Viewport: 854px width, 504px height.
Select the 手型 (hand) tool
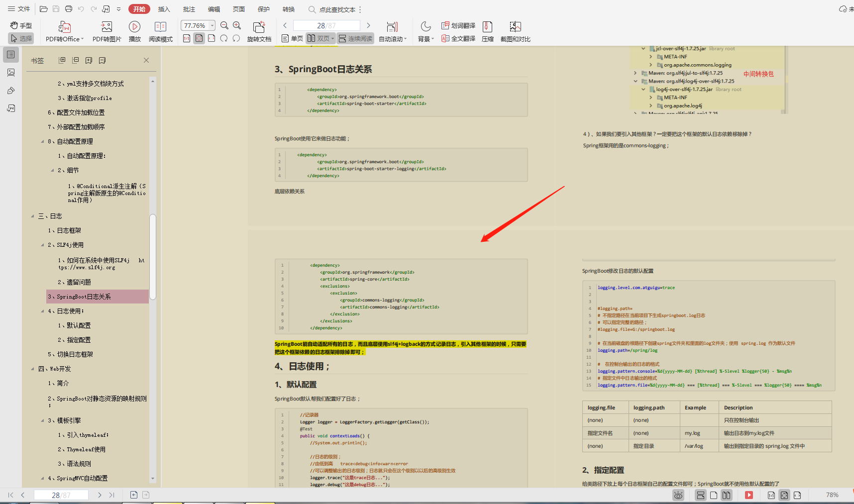20,25
